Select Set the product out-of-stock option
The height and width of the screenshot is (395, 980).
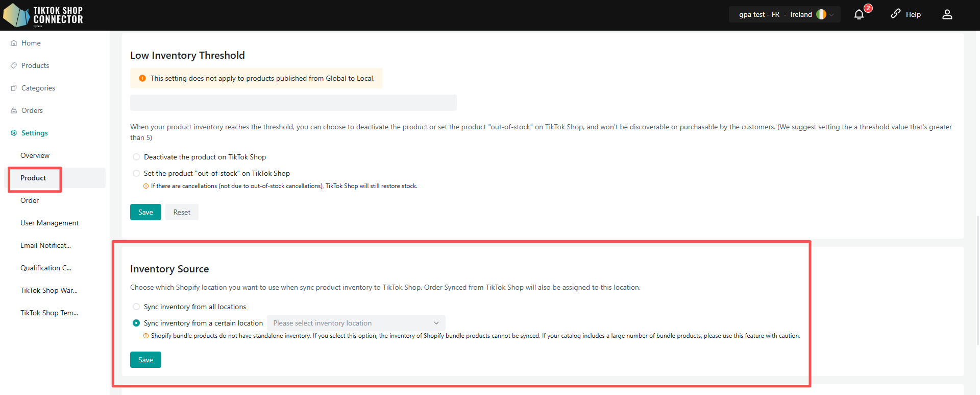[136, 173]
